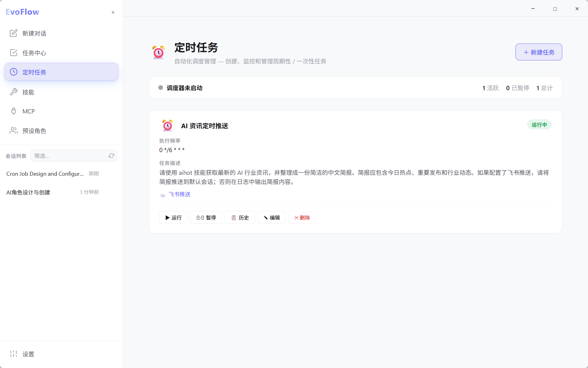Open the 飞书推送 link
588x368 pixels.
point(179,194)
